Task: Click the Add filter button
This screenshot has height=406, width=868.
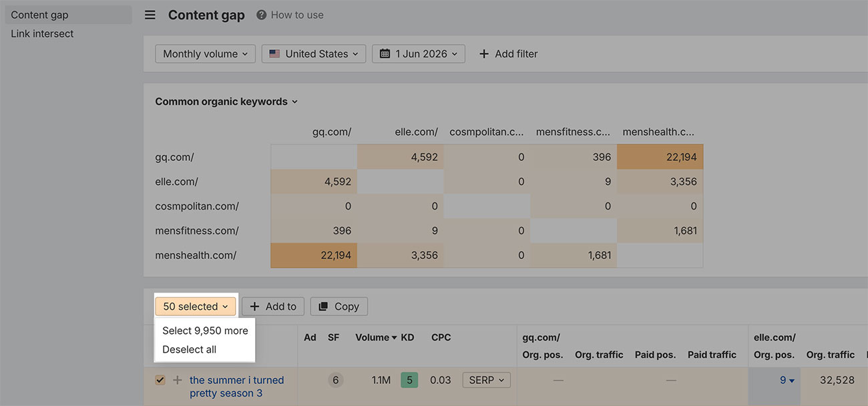Action: (x=508, y=54)
